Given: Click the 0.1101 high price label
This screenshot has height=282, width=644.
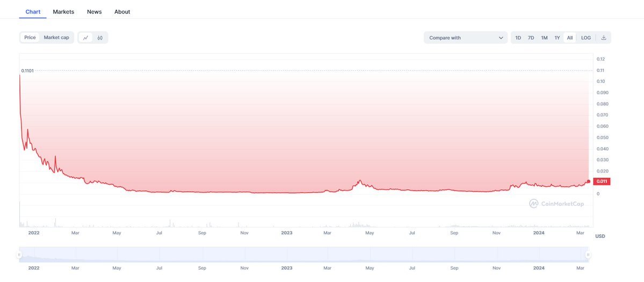Looking at the screenshot, I should tap(27, 71).
